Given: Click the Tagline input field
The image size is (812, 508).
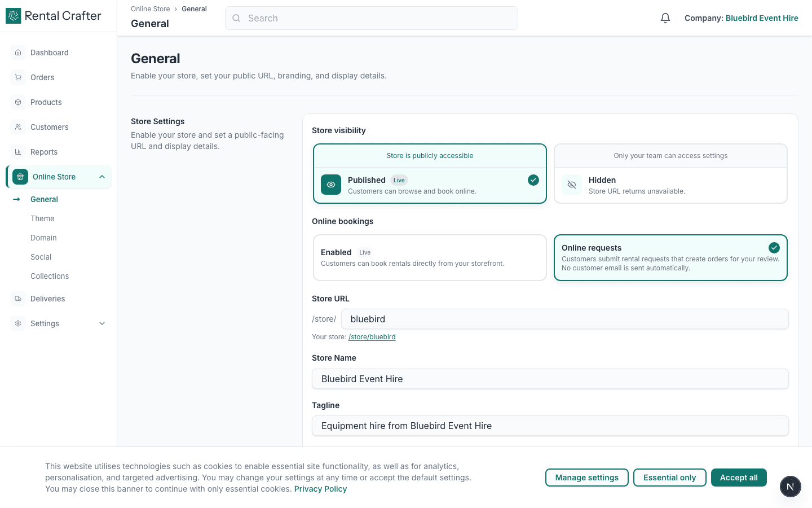Looking at the screenshot, I should coord(550,426).
